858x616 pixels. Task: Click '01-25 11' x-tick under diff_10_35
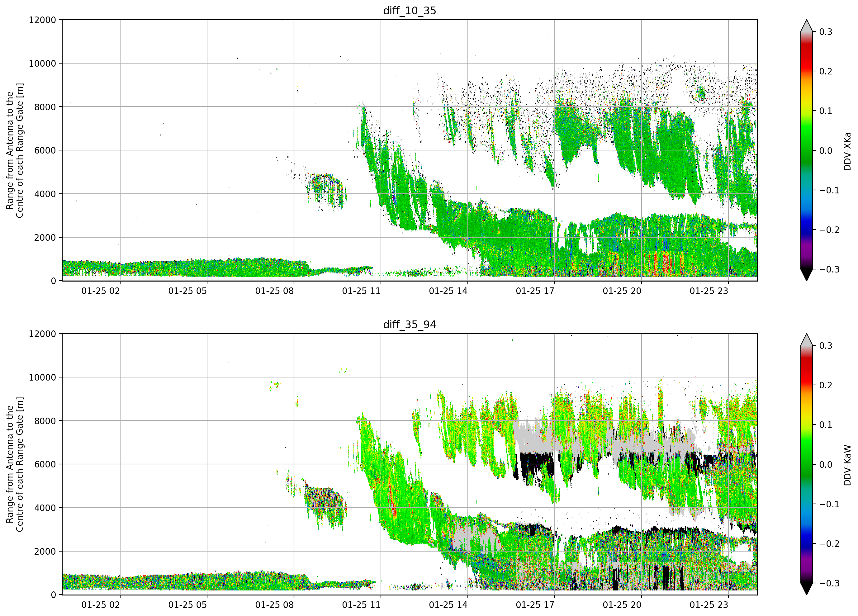point(361,291)
